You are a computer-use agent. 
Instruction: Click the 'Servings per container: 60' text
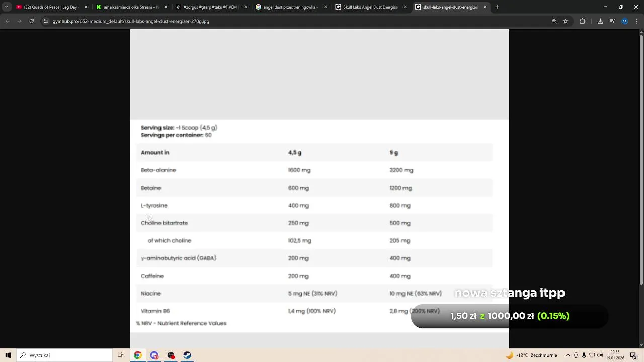pyautogui.click(x=176, y=135)
